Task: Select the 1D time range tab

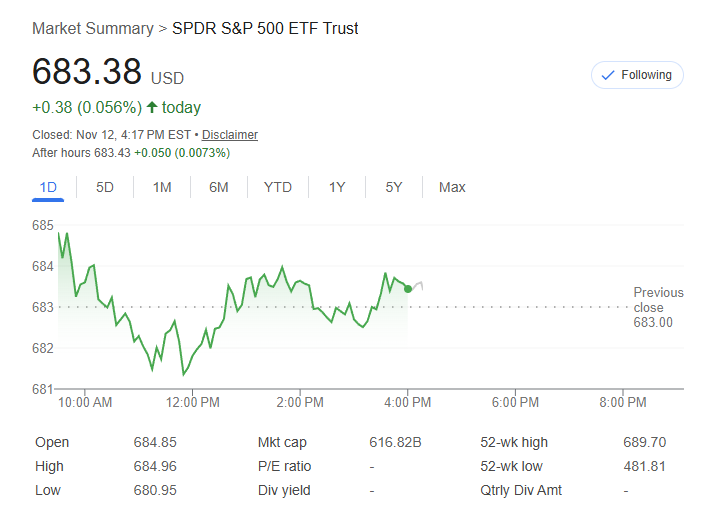Action: pyautogui.click(x=48, y=187)
